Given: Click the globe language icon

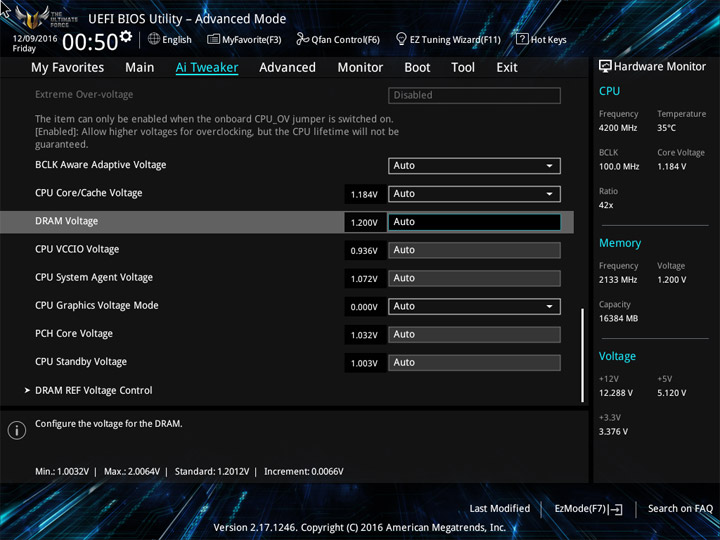Looking at the screenshot, I should tap(154, 39).
